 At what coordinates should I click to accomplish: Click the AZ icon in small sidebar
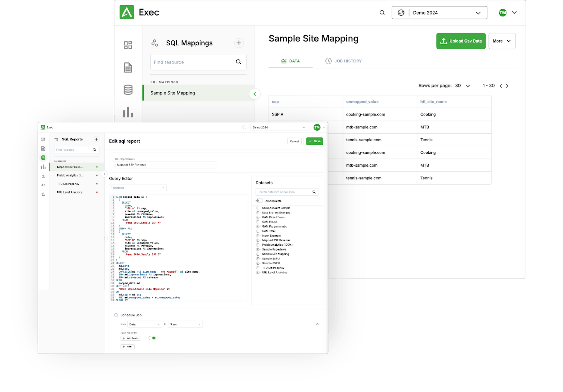[x=43, y=185]
